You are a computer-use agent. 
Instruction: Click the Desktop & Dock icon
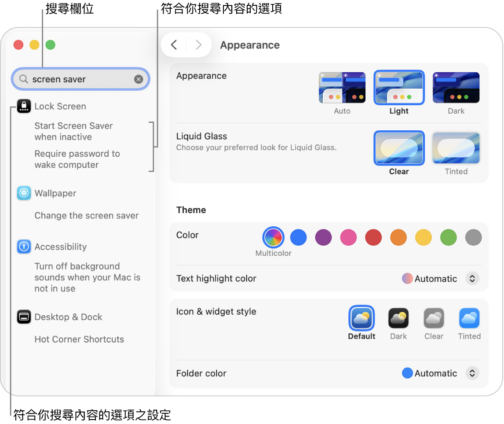(24, 317)
